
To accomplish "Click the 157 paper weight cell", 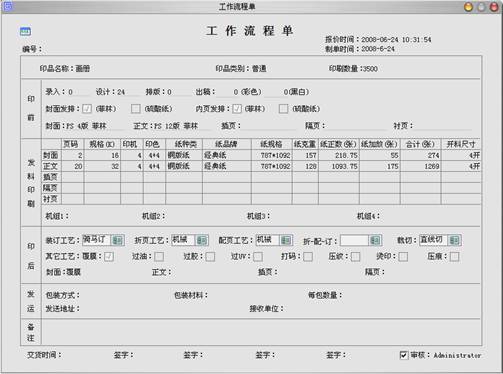I will 306,155.
